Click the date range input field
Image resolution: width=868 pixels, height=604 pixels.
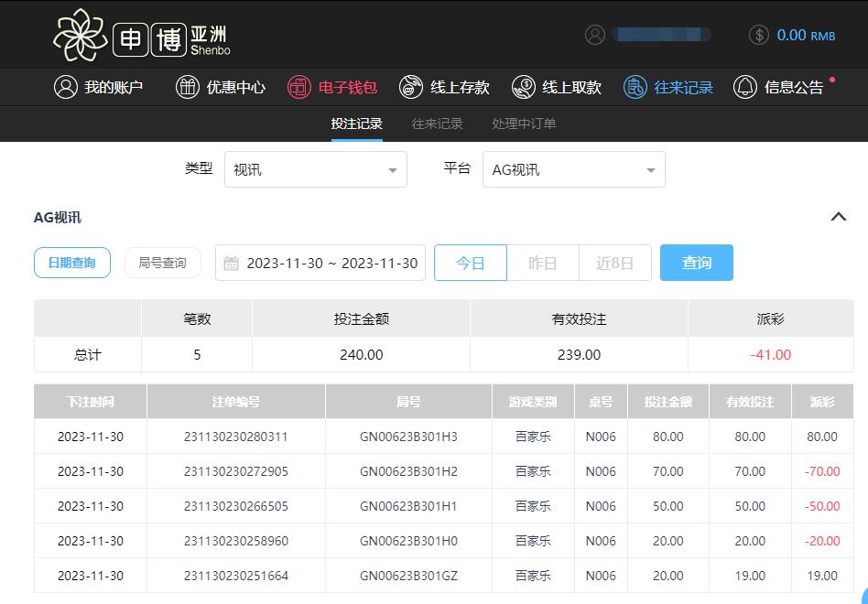tap(320, 263)
